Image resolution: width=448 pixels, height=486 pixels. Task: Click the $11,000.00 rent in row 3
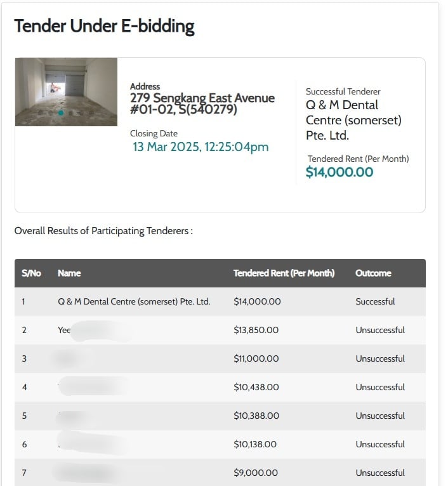click(256, 358)
